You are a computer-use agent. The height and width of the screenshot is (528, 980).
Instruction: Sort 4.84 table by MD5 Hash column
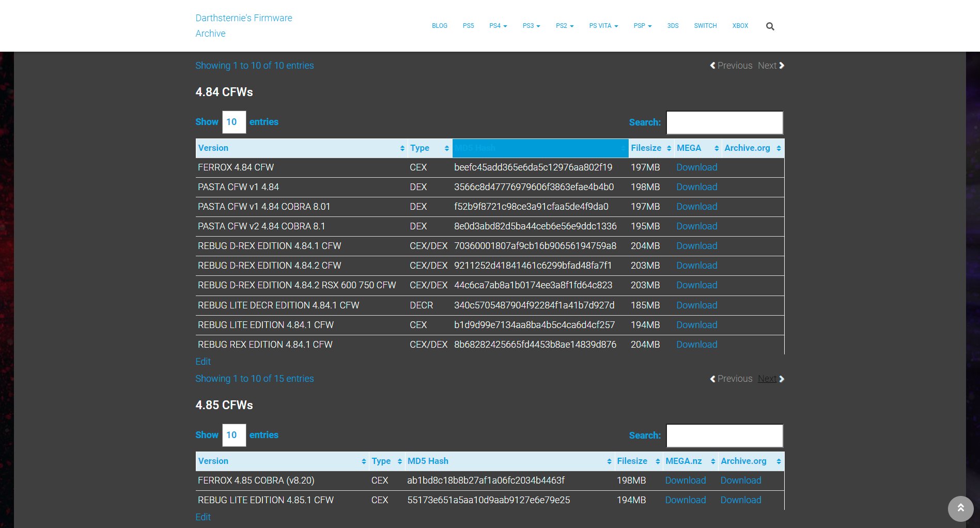click(540, 148)
